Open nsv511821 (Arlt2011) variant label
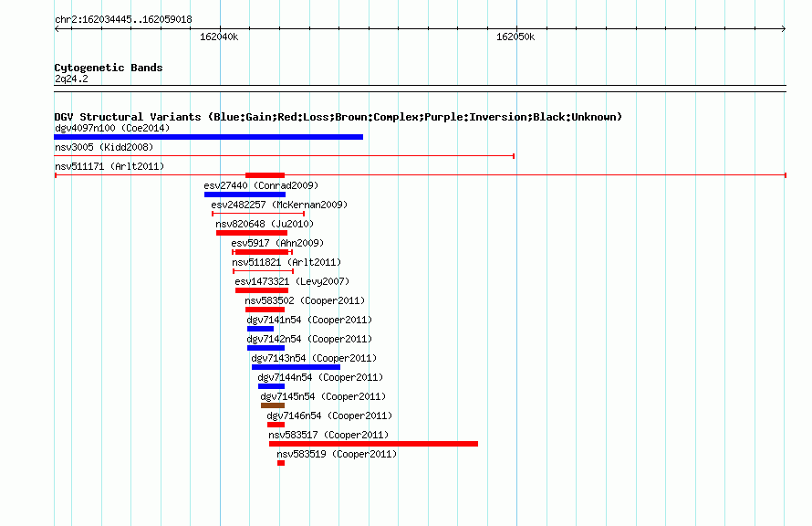This screenshot has width=812, height=526. (x=286, y=262)
